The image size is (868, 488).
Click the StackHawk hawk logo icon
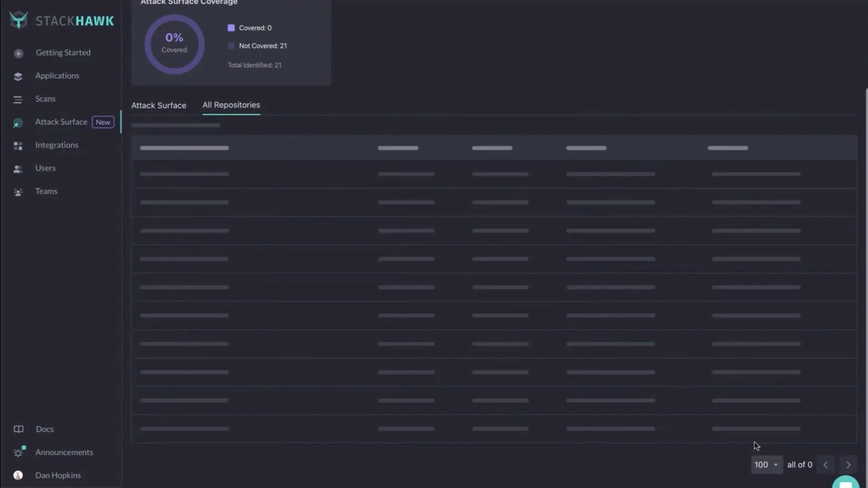[x=19, y=20]
